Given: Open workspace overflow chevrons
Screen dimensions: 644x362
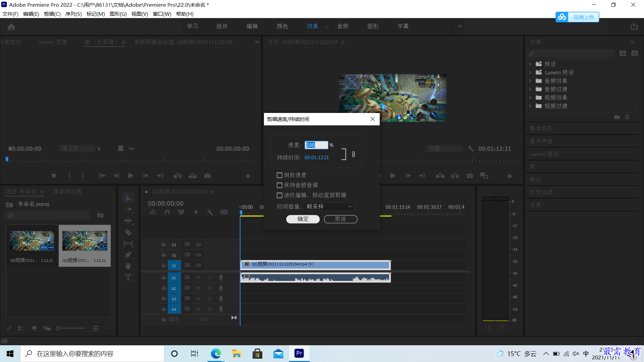Looking at the screenshot, I should 460,26.
